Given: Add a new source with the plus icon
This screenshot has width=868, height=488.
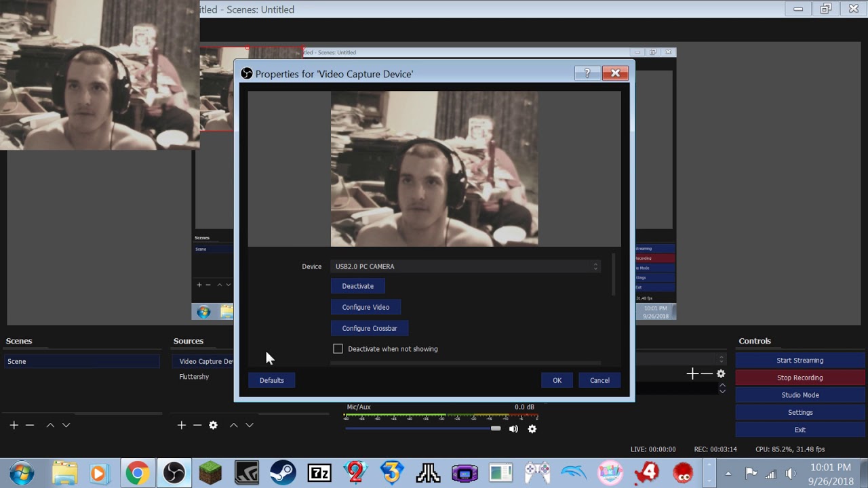Looking at the screenshot, I should [181, 425].
